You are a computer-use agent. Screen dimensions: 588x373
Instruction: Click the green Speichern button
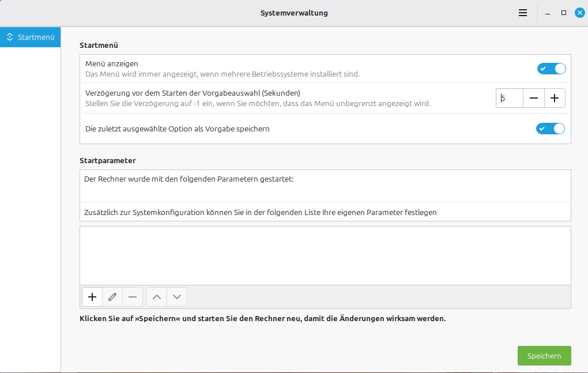coord(544,356)
